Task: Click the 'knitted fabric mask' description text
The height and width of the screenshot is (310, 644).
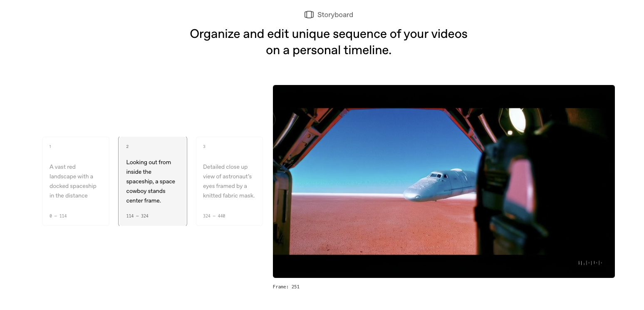Action: tap(229, 195)
